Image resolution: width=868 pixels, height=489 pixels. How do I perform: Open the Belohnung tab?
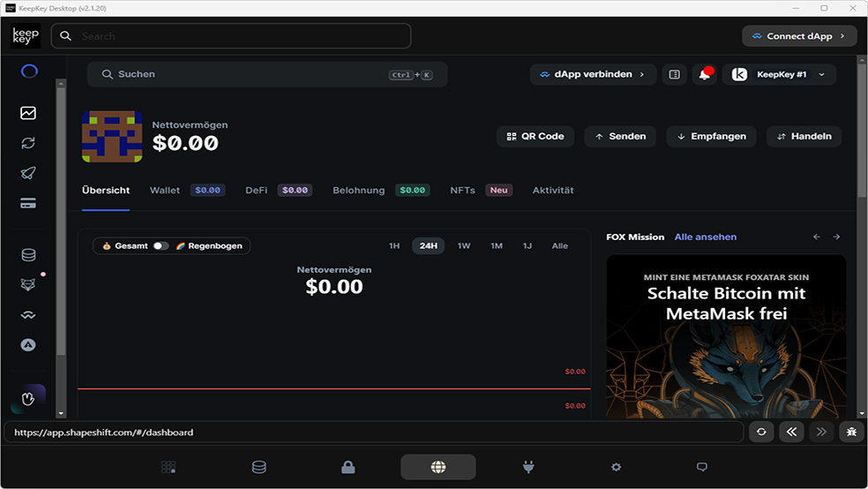381,190
